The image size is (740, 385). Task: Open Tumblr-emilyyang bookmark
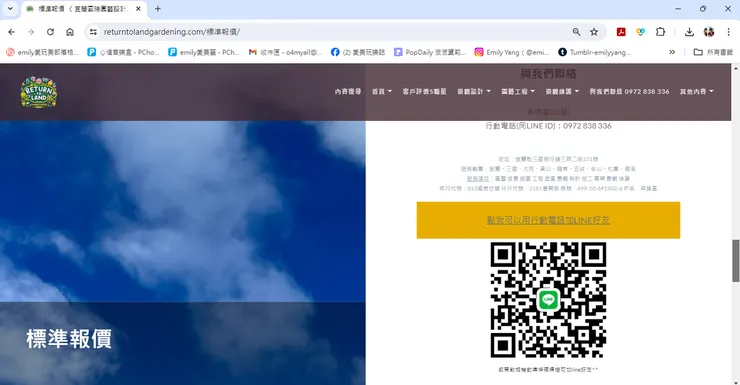click(595, 52)
